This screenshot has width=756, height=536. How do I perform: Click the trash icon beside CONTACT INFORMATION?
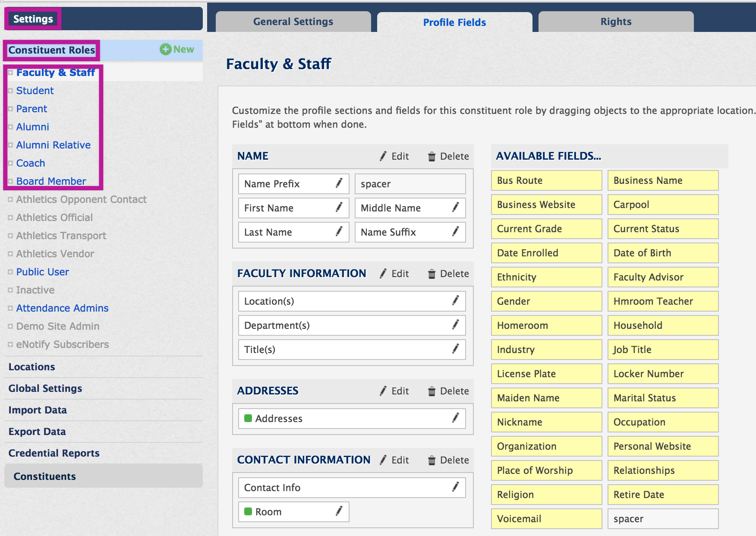coord(432,460)
